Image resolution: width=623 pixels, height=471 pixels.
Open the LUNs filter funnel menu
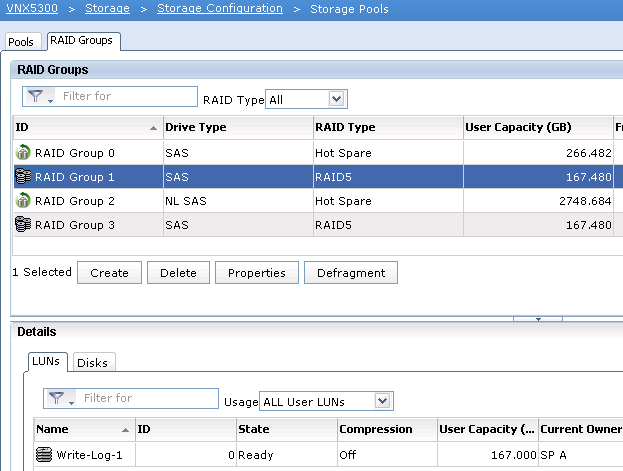pos(61,398)
